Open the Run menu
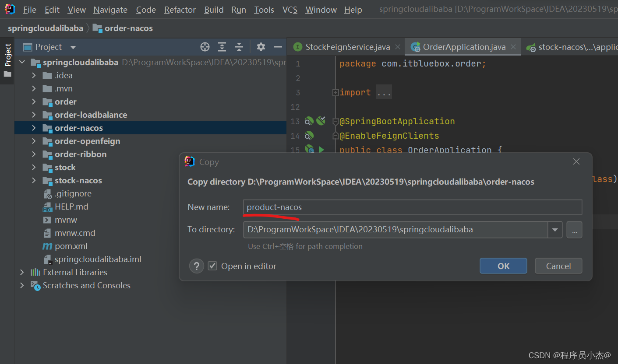Image resolution: width=618 pixels, height=364 pixels. [239, 10]
